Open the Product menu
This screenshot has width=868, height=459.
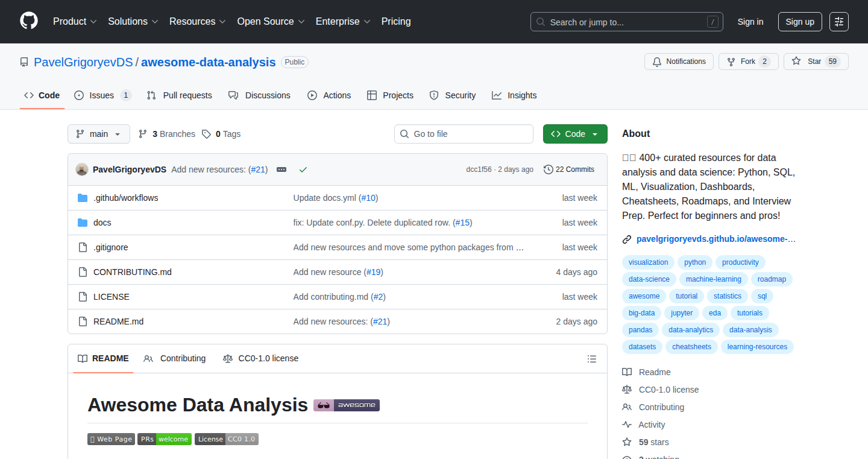pyautogui.click(x=75, y=22)
